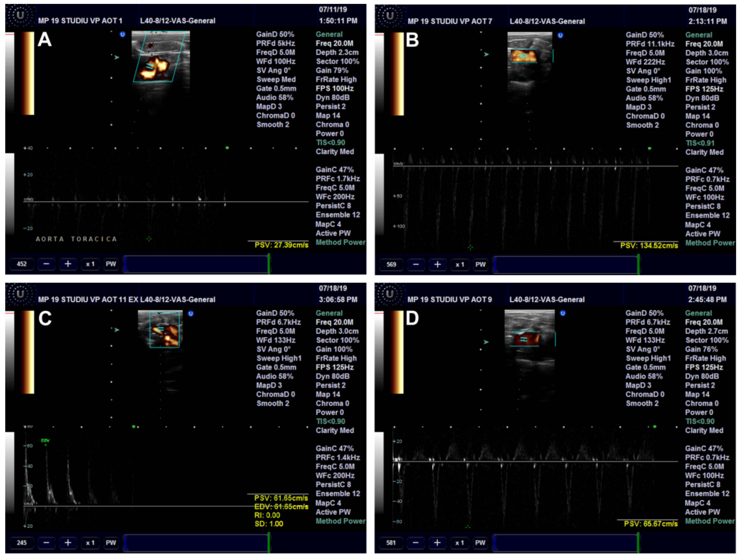
Task: Toggle the PW mode button in panel A
Action: 111,264
